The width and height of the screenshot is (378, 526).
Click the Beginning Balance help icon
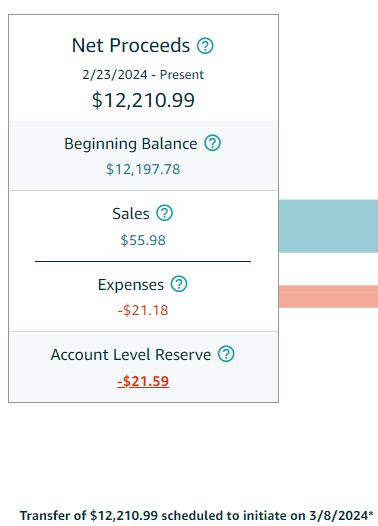(x=213, y=143)
